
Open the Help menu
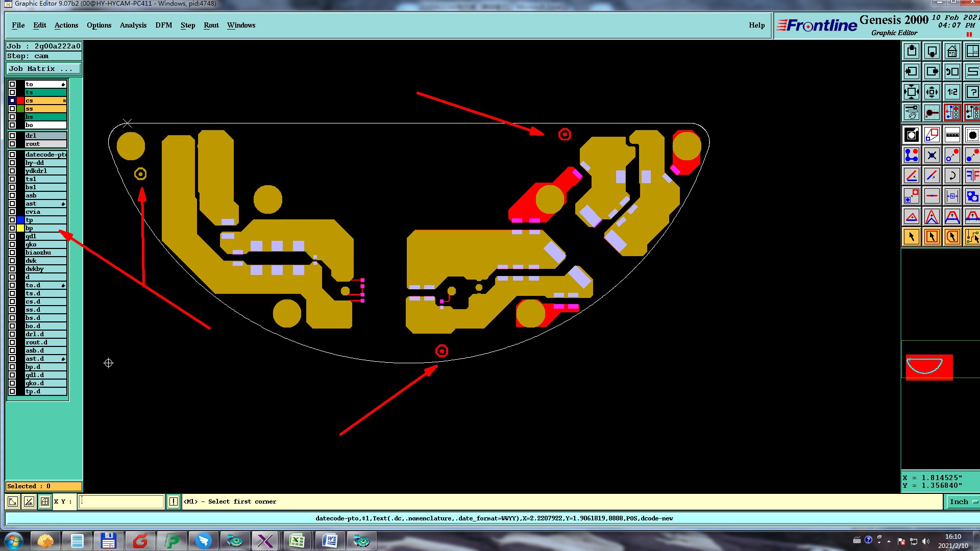757,25
